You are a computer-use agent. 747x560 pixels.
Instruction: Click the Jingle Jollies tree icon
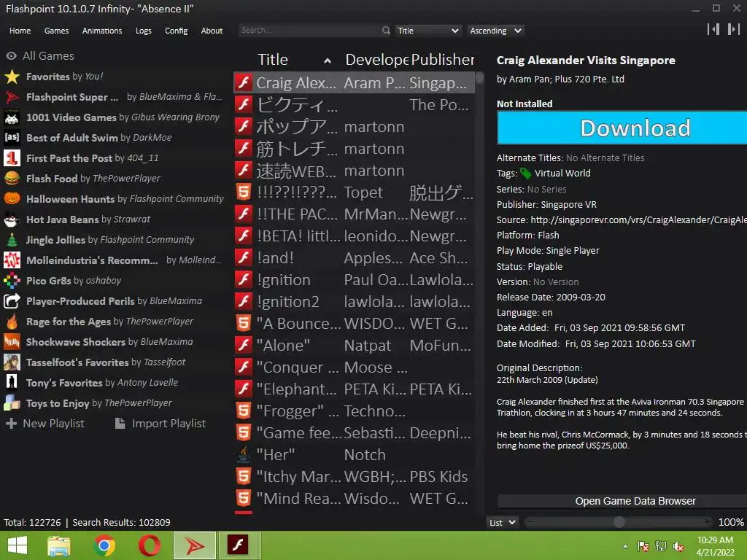pos(12,240)
